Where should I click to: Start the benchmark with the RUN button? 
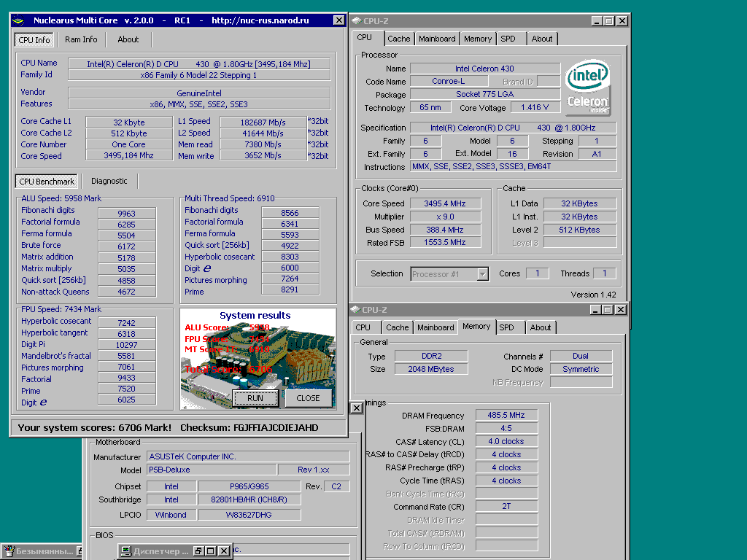pyautogui.click(x=255, y=398)
